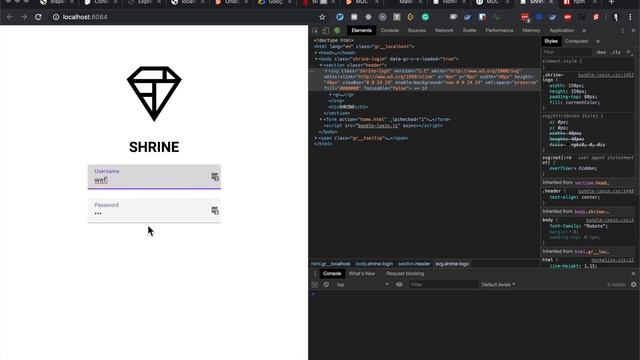Click the browser back arrow

(x=9, y=17)
